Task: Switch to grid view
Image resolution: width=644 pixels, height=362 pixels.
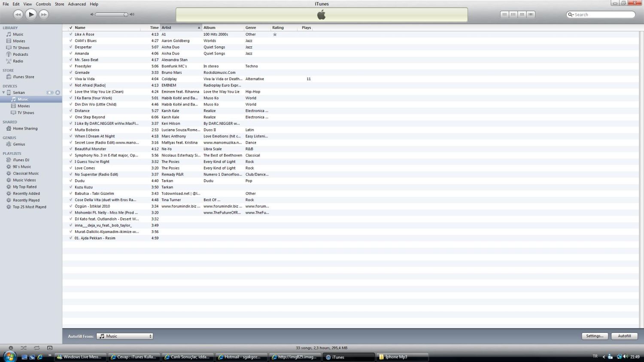Action: (x=522, y=15)
